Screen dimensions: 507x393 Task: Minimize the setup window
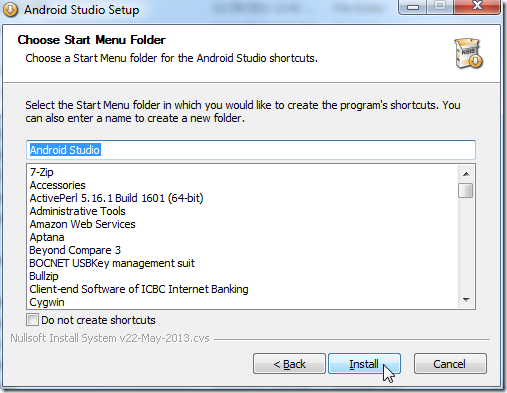pos(413,7)
